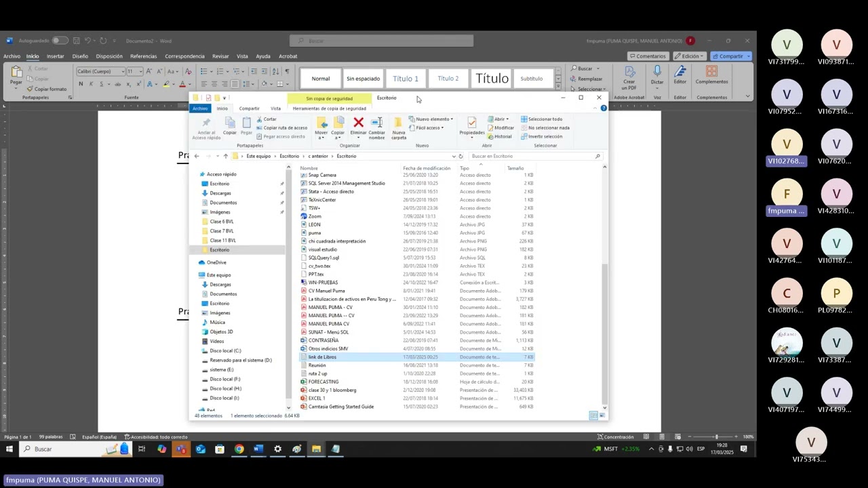Select Título style in Word gallery
The width and height of the screenshot is (868, 488).
pyautogui.click(x=492, y=79)
